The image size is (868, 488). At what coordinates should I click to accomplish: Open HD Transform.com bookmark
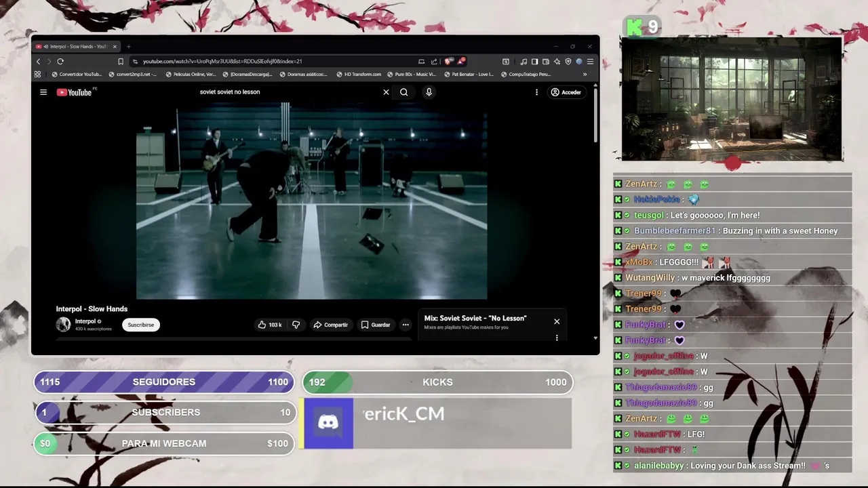coord(359,75)
